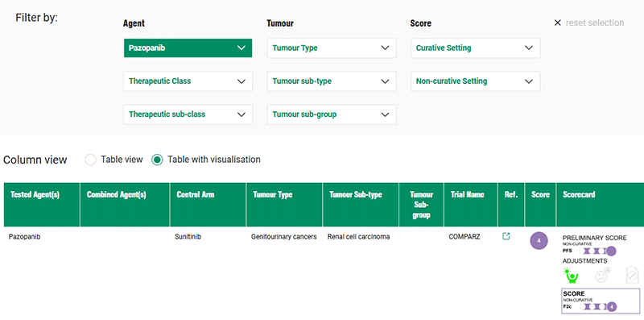Click the Scorecard column header
Viewport: 644px width, 320px height.
pyautogui.click(x=600, y=205)
